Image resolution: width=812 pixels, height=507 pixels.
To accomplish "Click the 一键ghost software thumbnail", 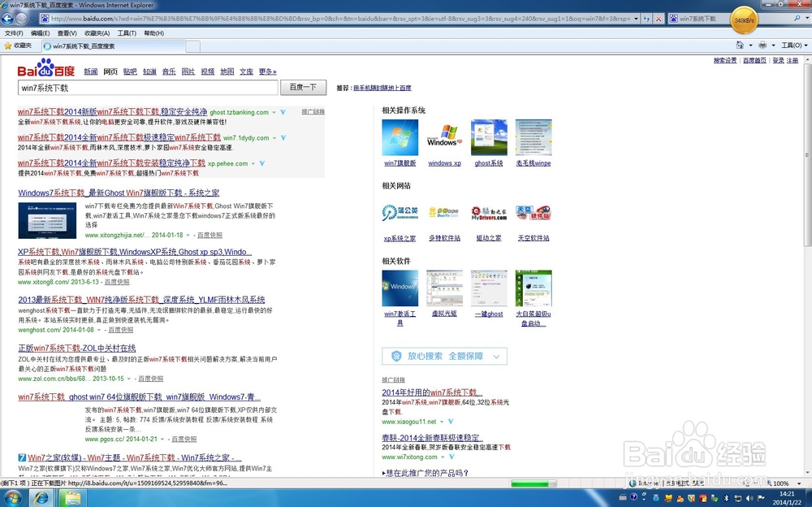I will click(x=489, y=288).
